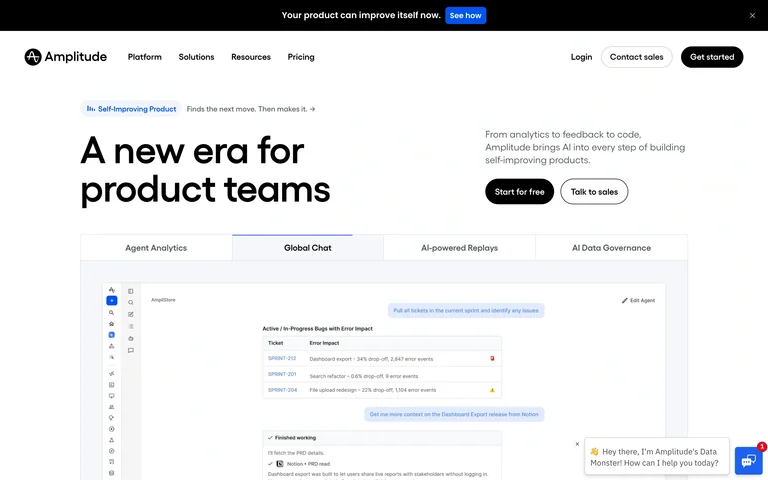Click the Self-Improving Product badge
The image size is (768, 480).
point(131,109)
